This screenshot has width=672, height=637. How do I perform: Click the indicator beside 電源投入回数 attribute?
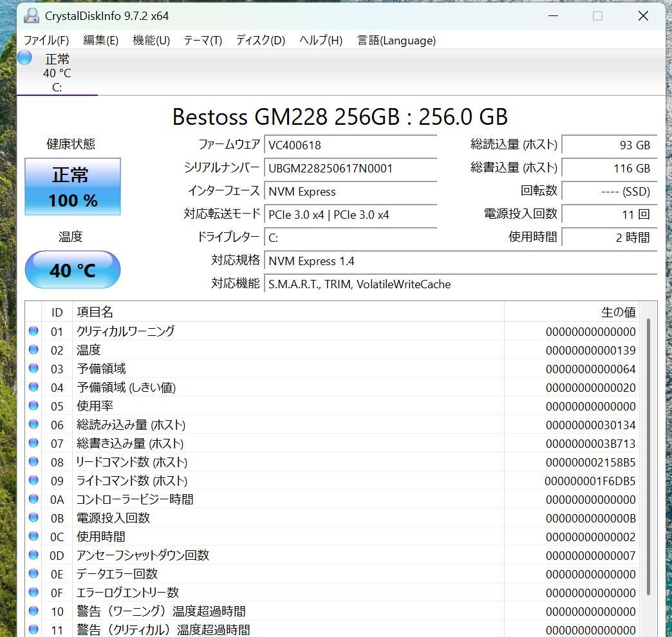[33, 518]
